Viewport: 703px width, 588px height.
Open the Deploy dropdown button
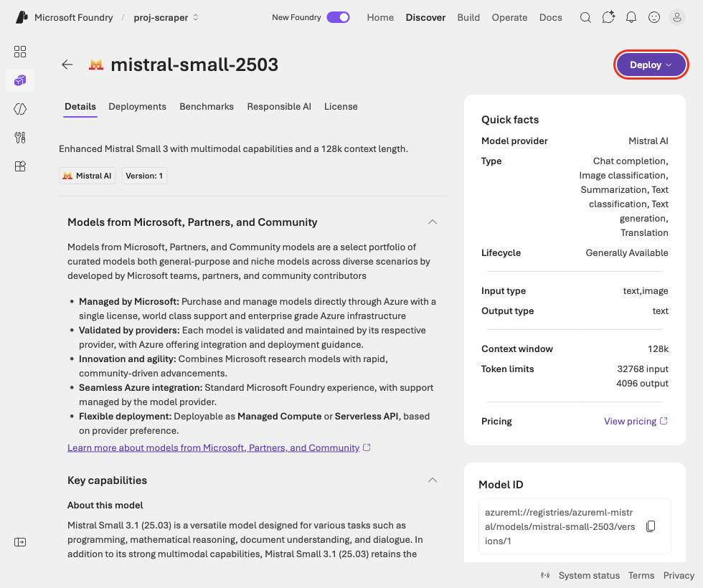click(651, 65)
